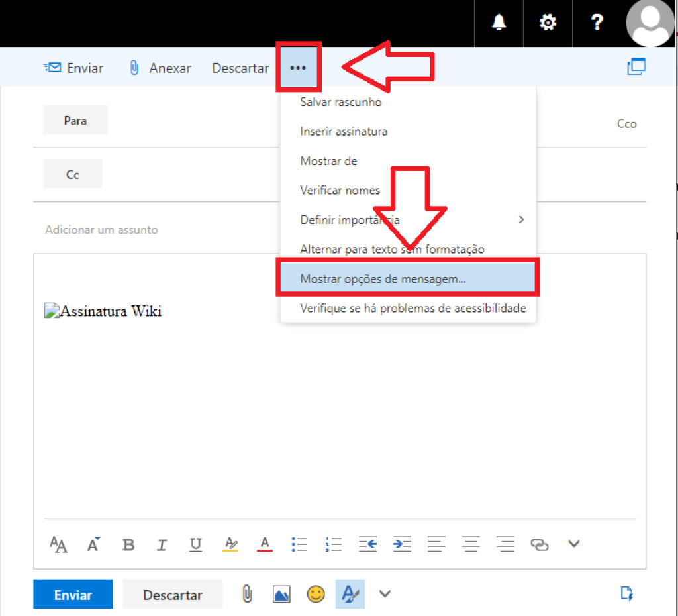Open the three-dots more actions menu
The width and height of the screenshot is (678, 616).
(x=298, y=68)
